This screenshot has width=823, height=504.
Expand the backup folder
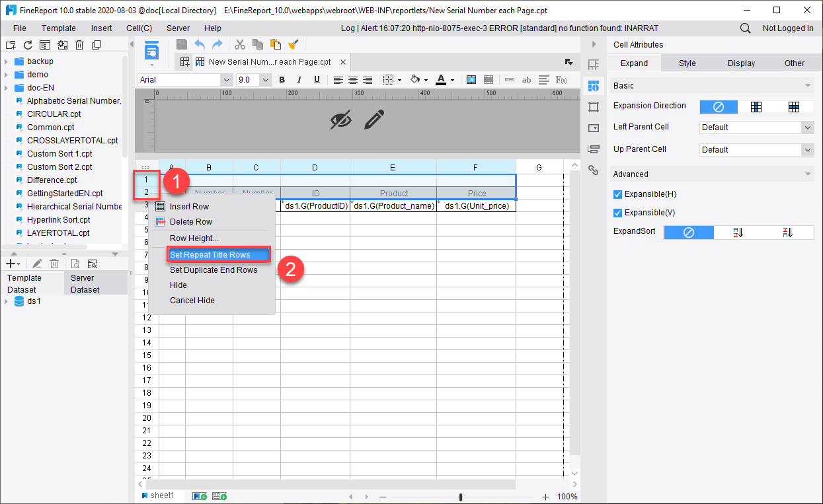click(x=6, y=61)
